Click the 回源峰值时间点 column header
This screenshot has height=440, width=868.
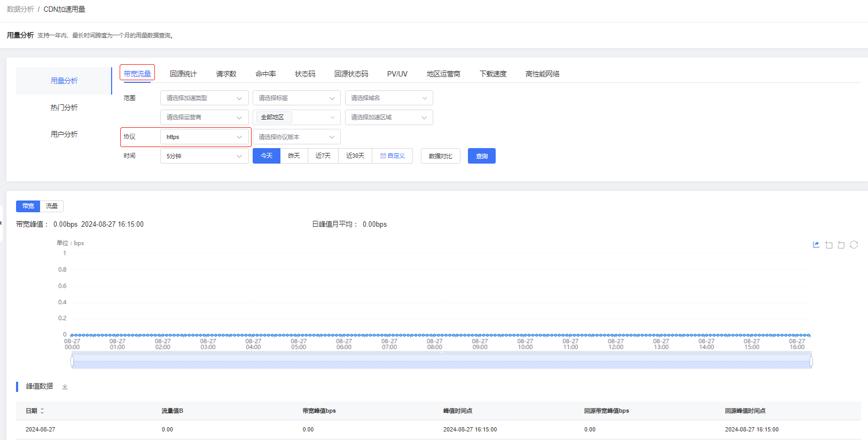745,411
